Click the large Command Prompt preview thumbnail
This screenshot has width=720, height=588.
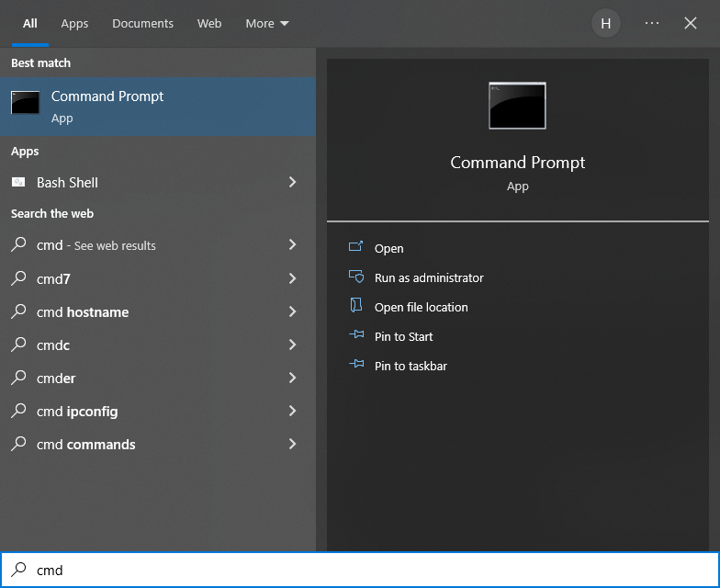(x=517, y=106)
